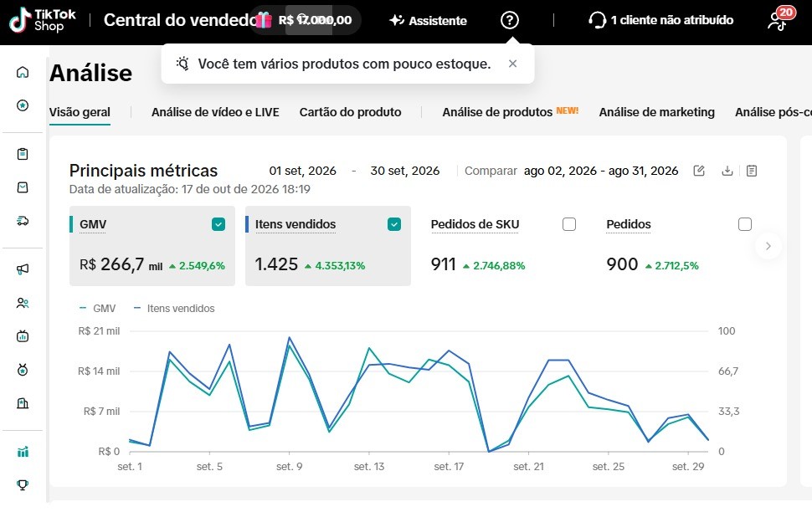Switch to Análise de vídeo e LIVE tab
The image size is (812, 512).
click(215, 112)
